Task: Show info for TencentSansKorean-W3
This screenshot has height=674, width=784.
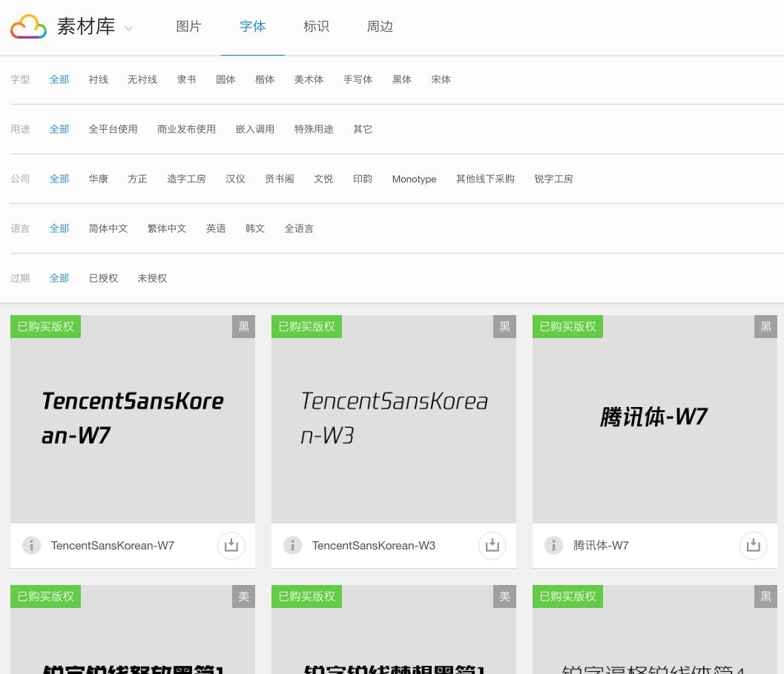Action: coord(292,545)
